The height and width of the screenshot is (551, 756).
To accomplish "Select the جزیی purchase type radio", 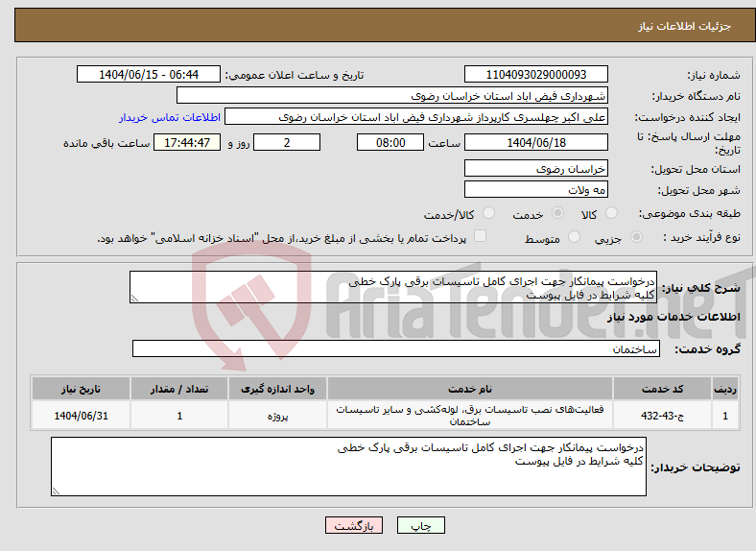I will pos(636,236).
